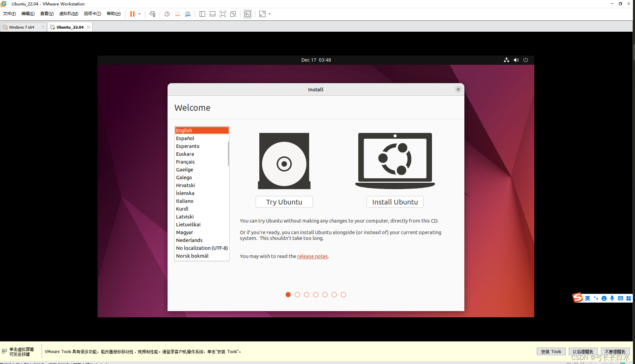
Task: Open the Ubuntu volume indicator
Action: coord(516,60)
